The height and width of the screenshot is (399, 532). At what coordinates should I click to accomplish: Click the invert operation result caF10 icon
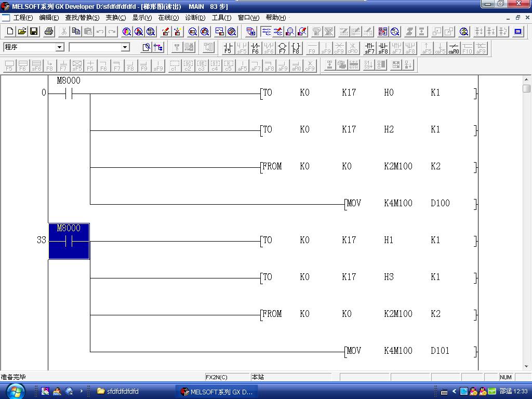coord(454,48)
